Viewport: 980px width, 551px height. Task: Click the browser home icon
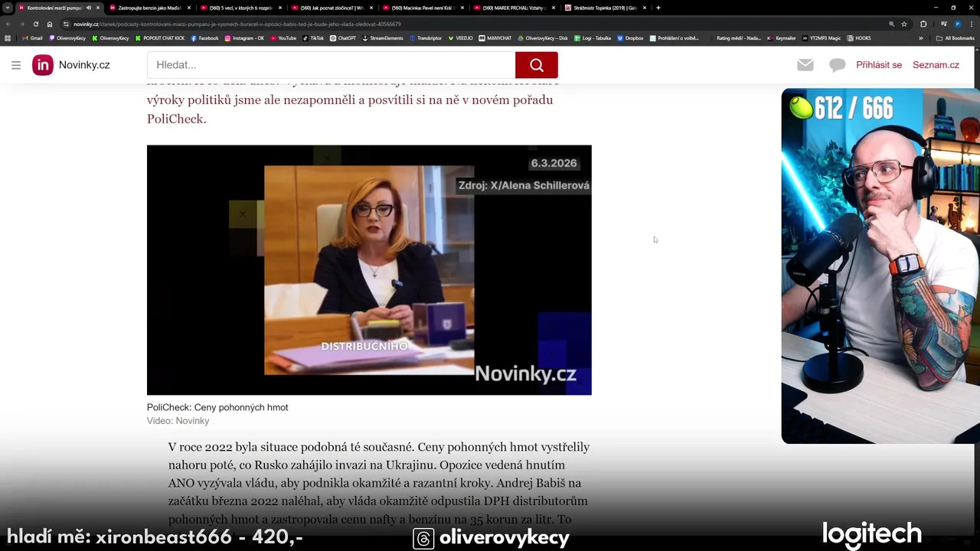coord(50,24)
